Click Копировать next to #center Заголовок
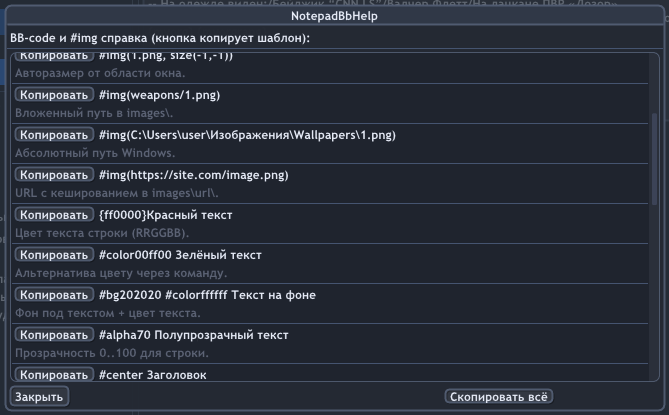This screenshot has width=669, height=415. (x=53, y=375)
